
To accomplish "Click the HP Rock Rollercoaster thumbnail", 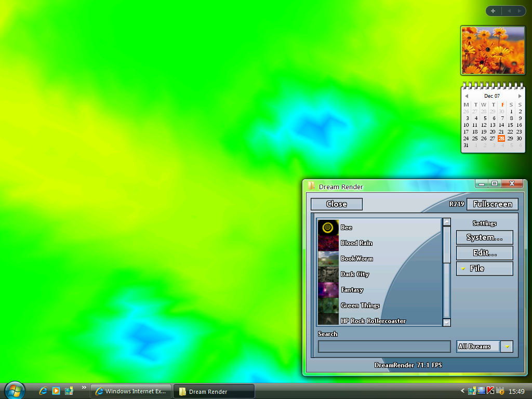I will (328, 320).
